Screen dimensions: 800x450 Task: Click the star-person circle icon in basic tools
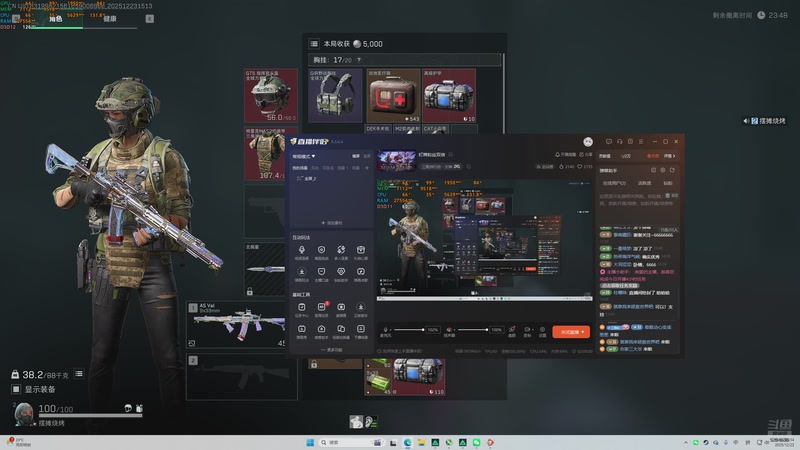pyautogui.click(x=361, y=307)
